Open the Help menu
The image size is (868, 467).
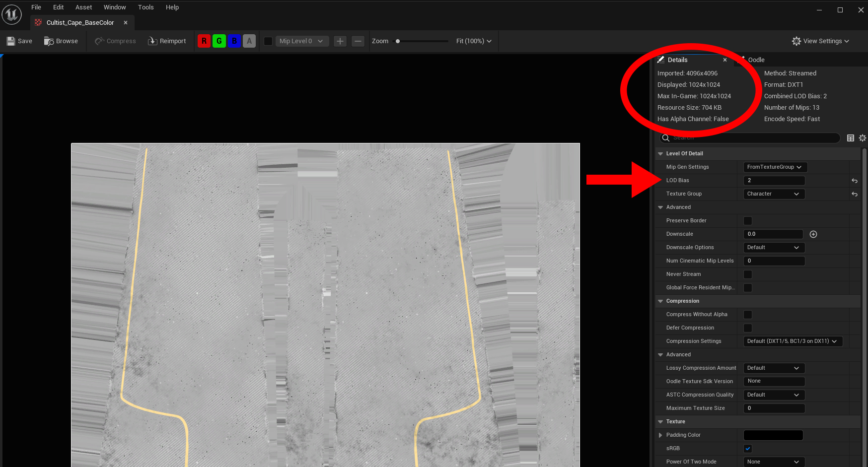[172, 7]
